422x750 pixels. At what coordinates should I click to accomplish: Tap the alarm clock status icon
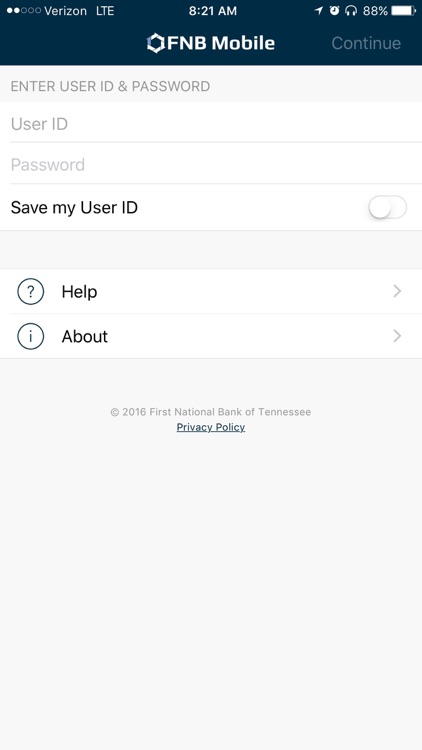click(334, 11)
